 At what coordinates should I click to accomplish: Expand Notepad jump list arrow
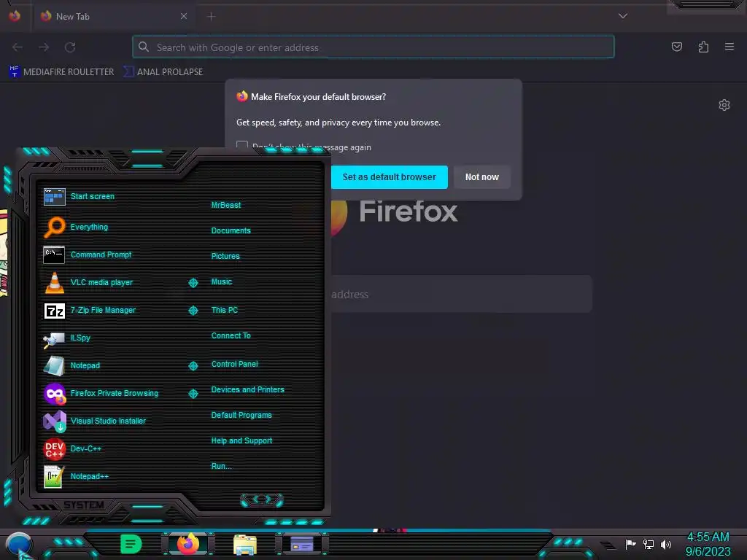point(193,366)
